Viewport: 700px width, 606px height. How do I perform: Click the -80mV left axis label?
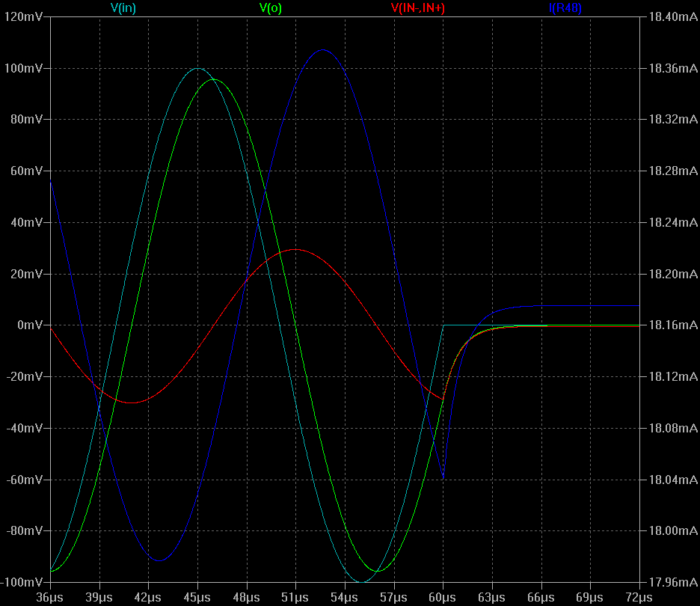click(x=25, y=530)
